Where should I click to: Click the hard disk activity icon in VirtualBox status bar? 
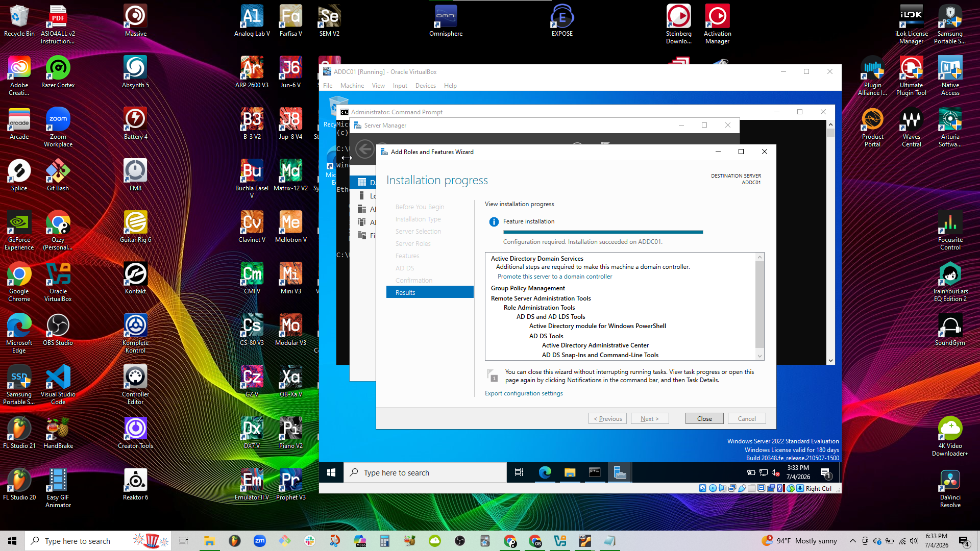coord(703,488)
